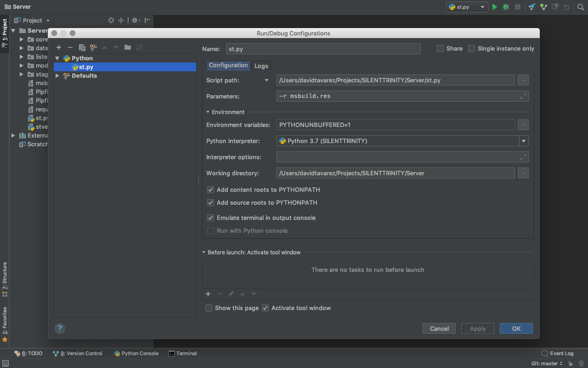588x368 pixels.
Task: Edit environment variables with ellipsis button
Action: (x=523, y=125)
